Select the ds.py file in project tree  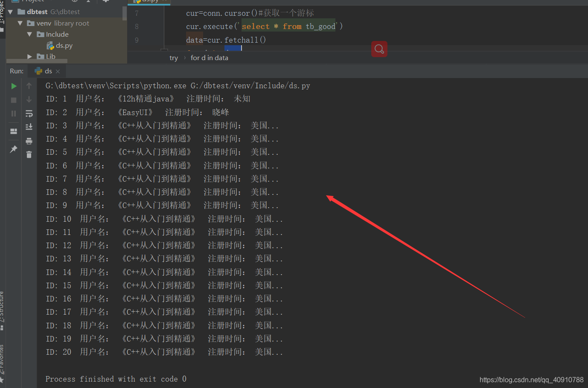pyautogui.click(x=60, y=45)
